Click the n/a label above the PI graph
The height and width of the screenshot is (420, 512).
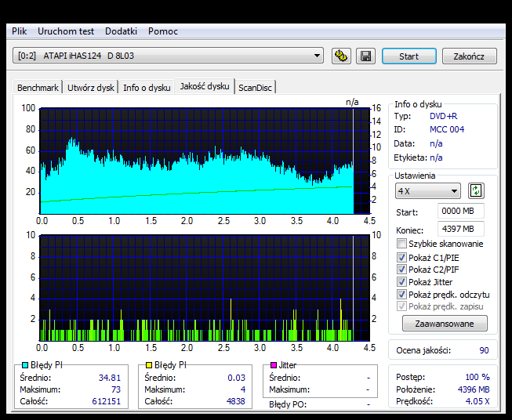pos(352,102)
